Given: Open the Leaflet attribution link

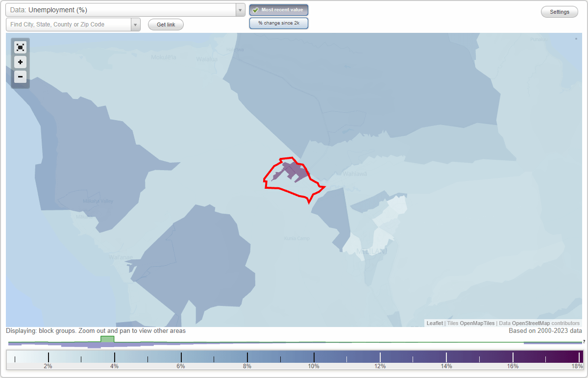Looking at the screenshot, I should click(x=435, y=323).
